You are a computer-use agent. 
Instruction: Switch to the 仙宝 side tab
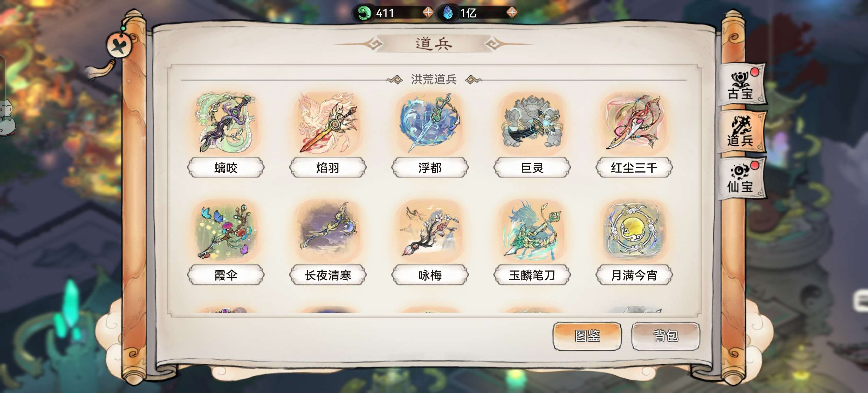[742, 178]
